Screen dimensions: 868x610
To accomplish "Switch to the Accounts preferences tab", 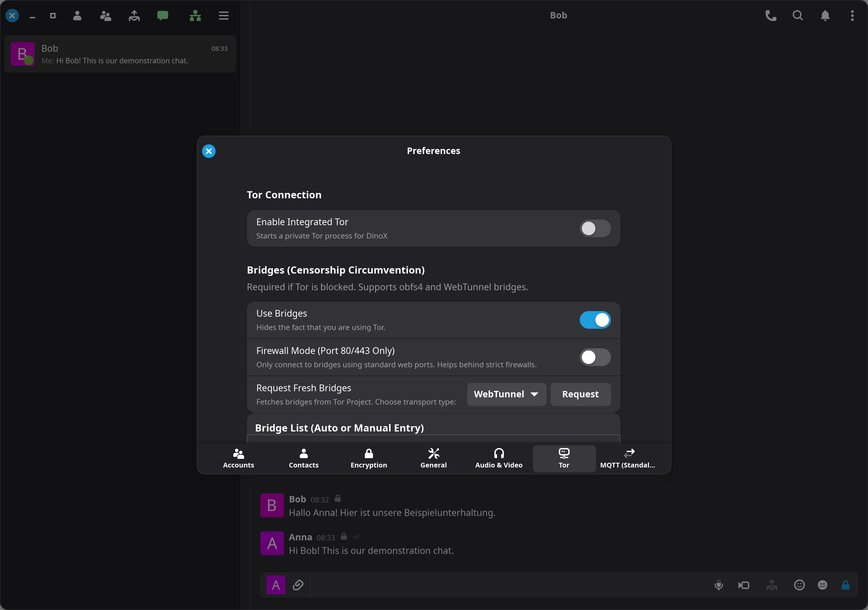I will (x=239, y=459).
